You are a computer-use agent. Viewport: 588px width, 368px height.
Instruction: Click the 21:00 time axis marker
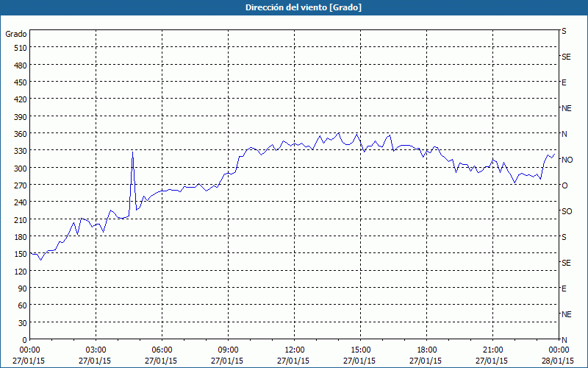pos(492,350)
